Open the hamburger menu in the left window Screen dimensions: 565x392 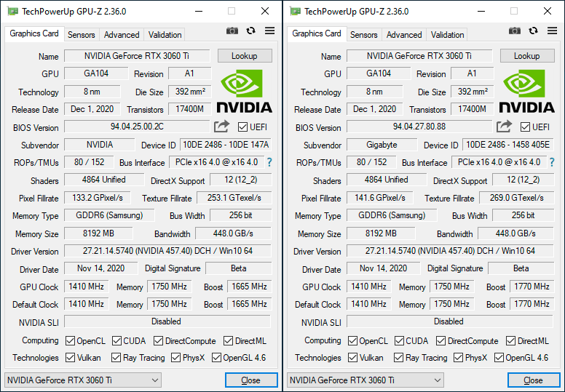[x=269, y=31]
